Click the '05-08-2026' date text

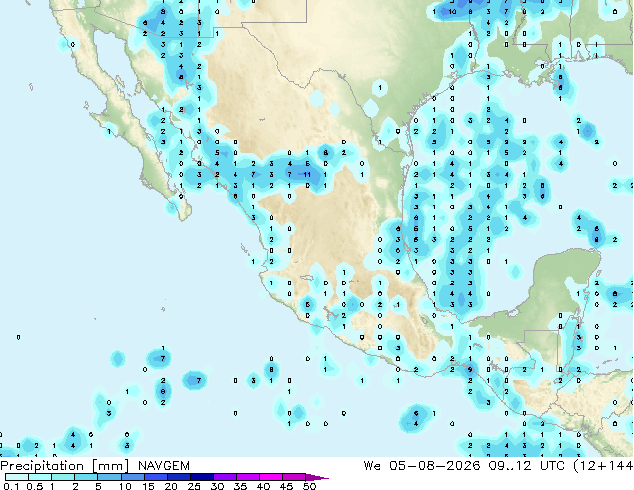click(435, 466)
